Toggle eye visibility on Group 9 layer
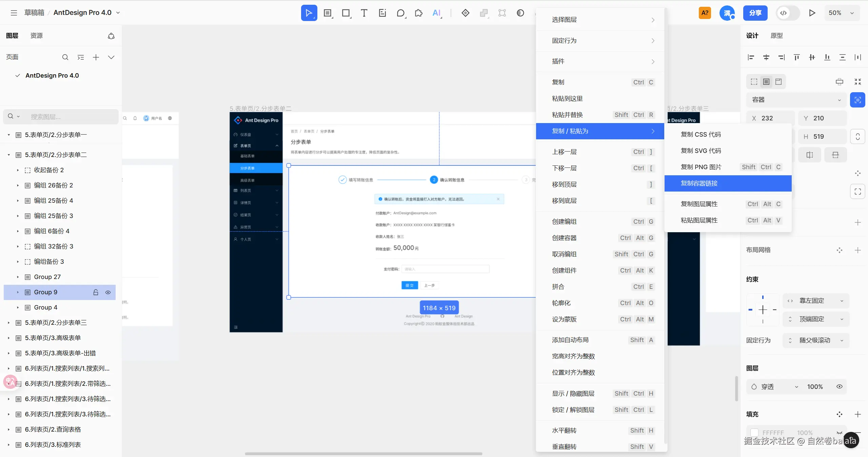Viewport: 868px width, 457px height. pyautogui.click(x=108, y=292)
